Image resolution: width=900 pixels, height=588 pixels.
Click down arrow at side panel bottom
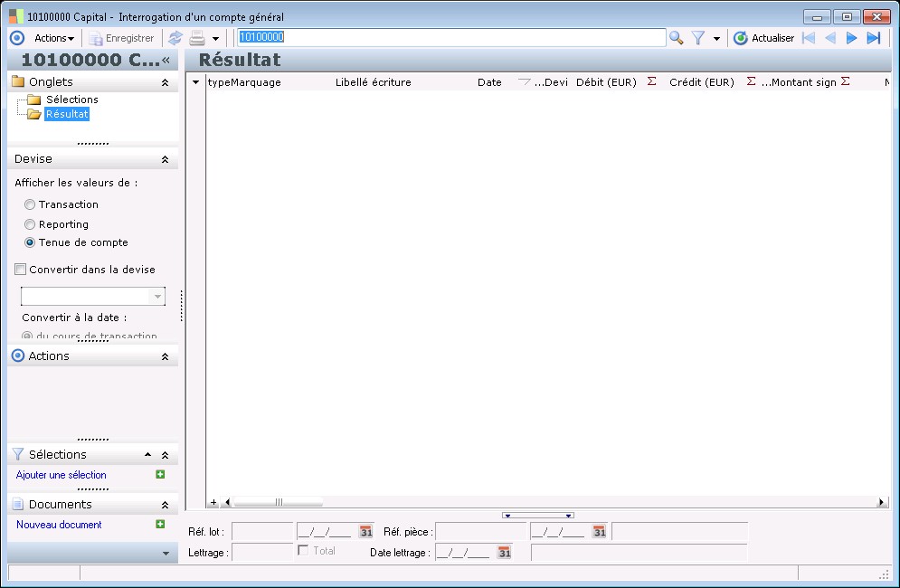coord(166,554)
